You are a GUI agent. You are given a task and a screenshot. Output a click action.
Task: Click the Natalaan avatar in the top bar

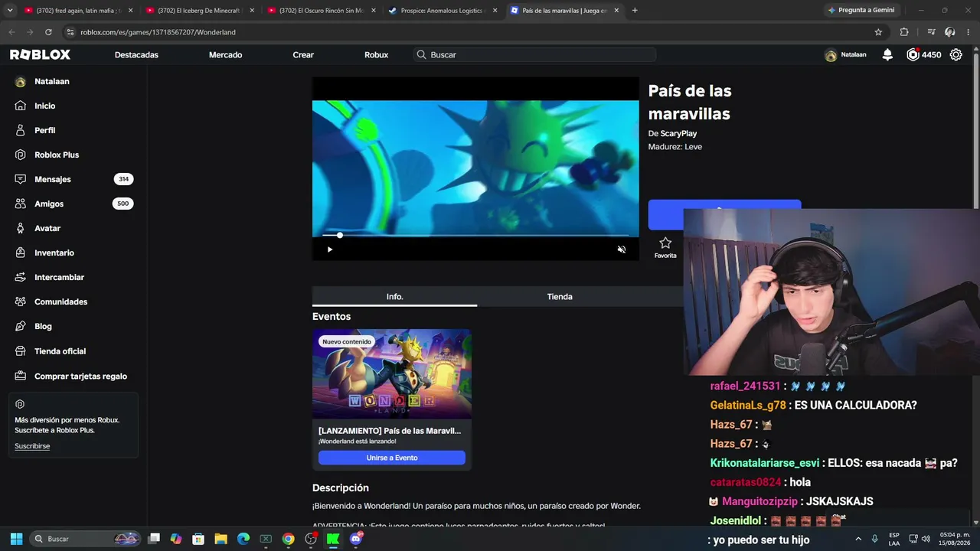pos(831,55)
